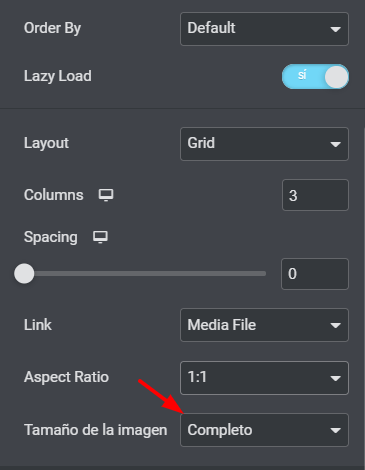The image size is (365, 470).
Task: Click the Order By label text
Action: (52, 28)
